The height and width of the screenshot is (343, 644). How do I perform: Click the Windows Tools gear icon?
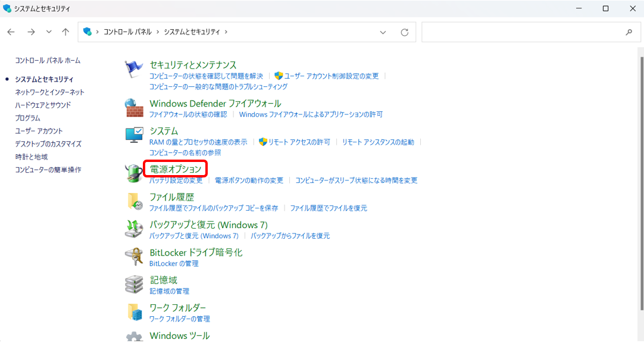[134, 337]
